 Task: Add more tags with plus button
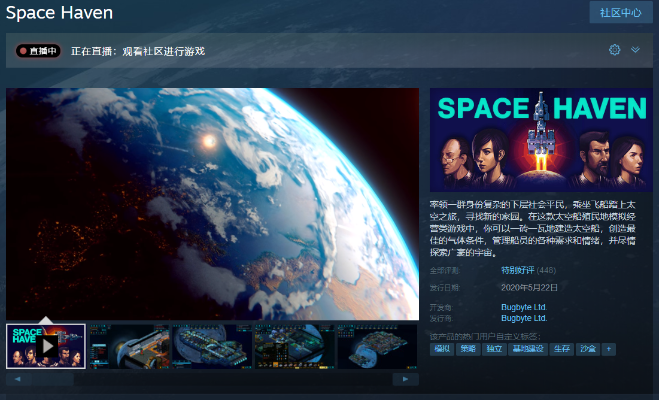click(x=609, y=349)
